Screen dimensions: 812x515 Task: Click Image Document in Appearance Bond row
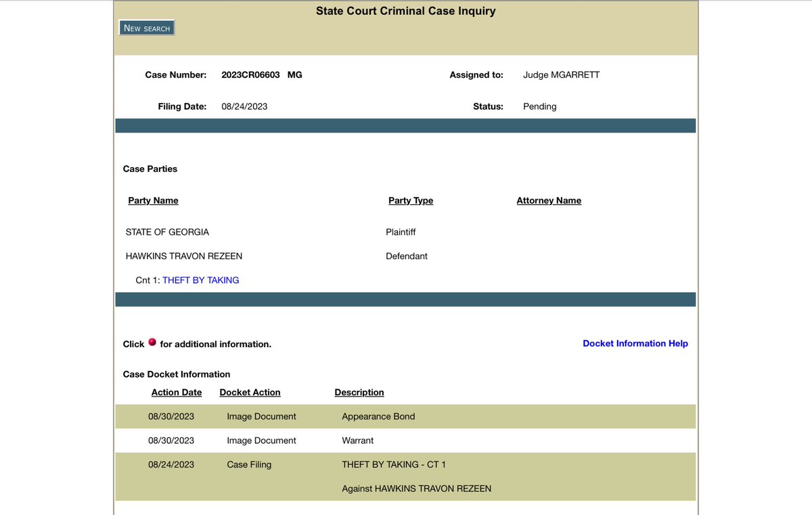pyautogui.click(x=261, y=417)
